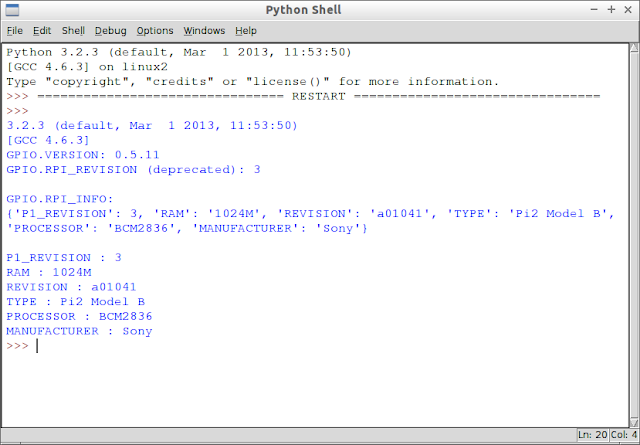Image resolution: width=640 pixels, height=445 pixels.
Task: Click the scrollbar up arrow
Action: click(634, 48)
